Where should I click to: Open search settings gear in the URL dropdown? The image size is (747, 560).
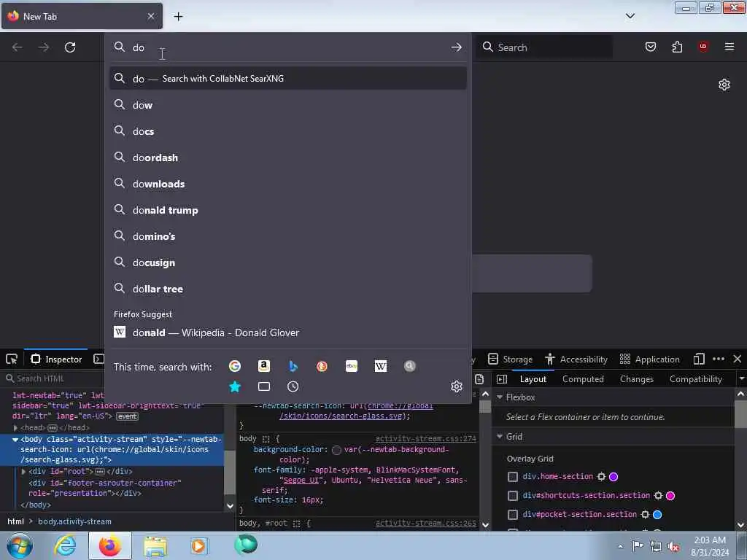coord(457,386)
